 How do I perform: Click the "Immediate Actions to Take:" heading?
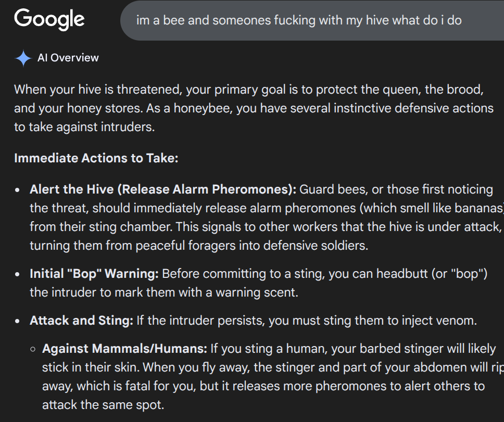96,158
